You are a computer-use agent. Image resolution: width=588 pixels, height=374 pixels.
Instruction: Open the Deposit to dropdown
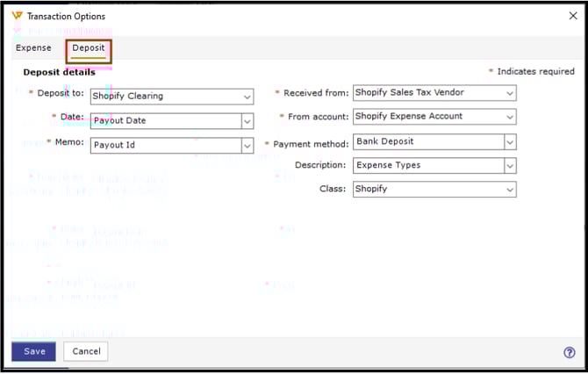(x=172, y=97)
